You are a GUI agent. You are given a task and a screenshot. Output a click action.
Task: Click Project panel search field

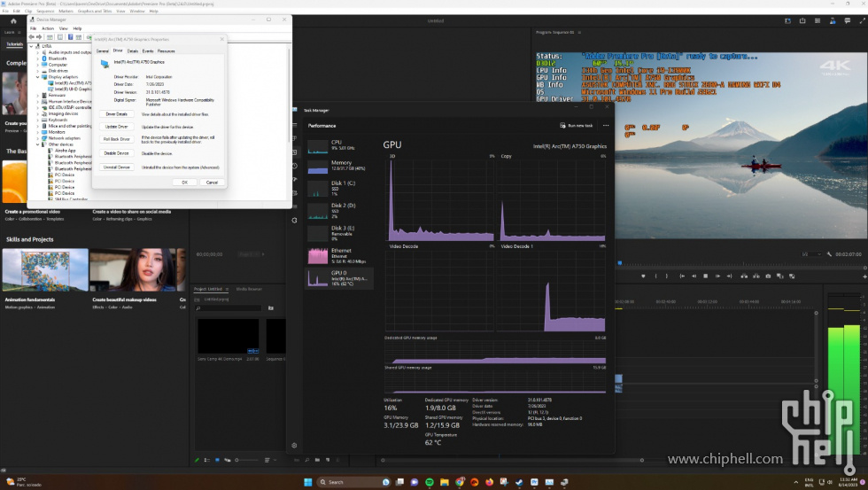pyautogui.click(x=229, y=307)
